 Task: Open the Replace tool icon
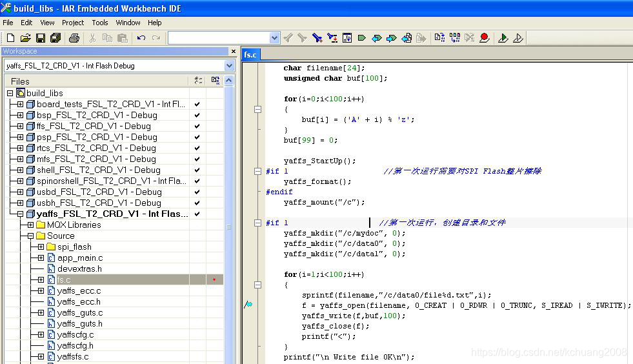point(332,38)
